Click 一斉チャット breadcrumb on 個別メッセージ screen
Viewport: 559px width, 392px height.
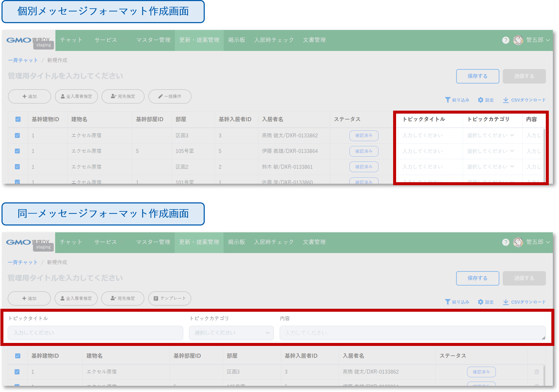(x=23, y=60)
